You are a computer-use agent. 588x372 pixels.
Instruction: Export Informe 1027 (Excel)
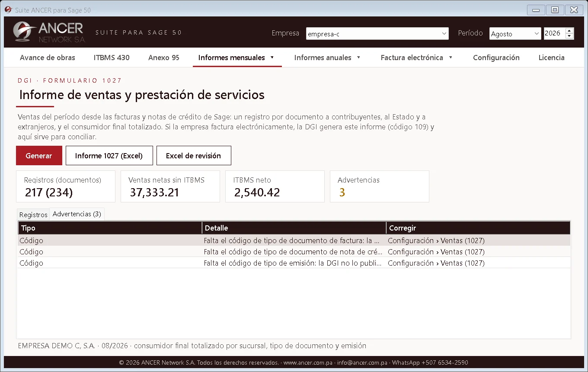(109, 156)
